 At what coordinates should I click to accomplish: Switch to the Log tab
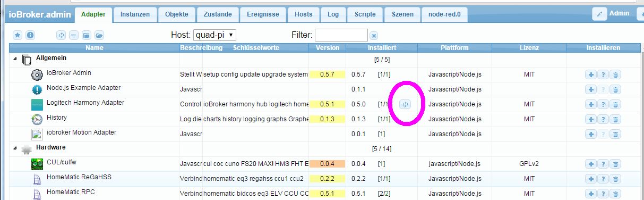pos(333,15)
